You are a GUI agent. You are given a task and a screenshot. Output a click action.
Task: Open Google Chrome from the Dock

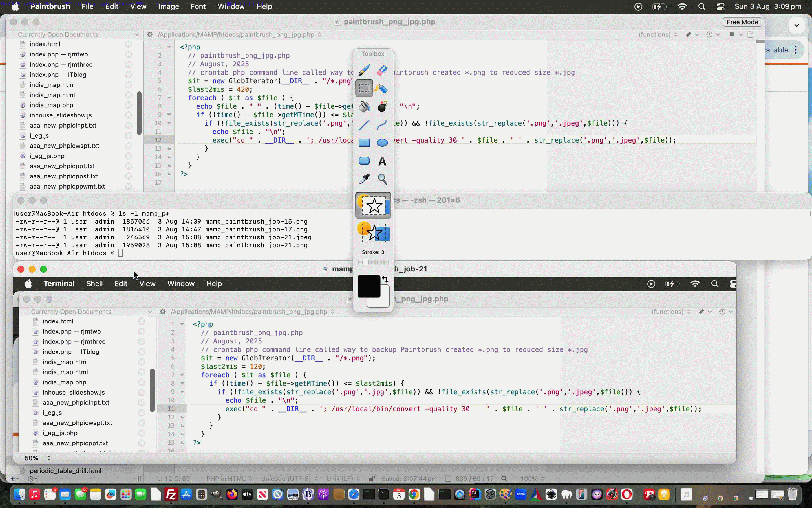coord(414,494)
